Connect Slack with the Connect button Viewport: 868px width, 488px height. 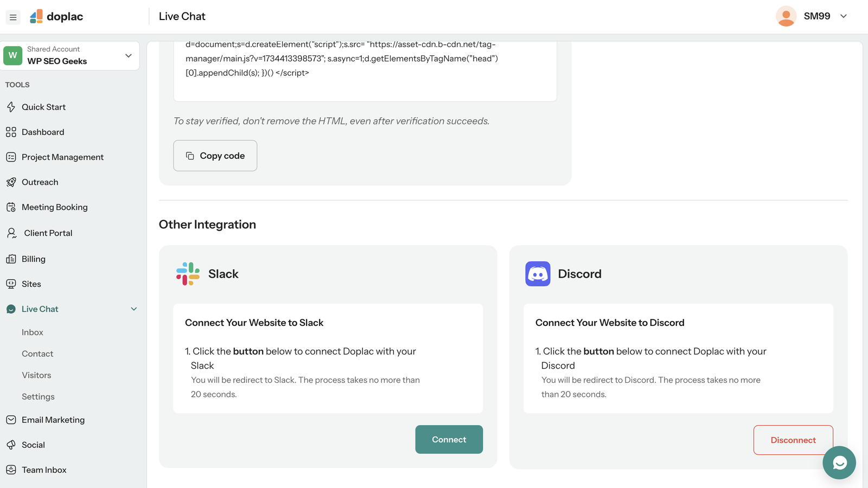tap(449, 439)
